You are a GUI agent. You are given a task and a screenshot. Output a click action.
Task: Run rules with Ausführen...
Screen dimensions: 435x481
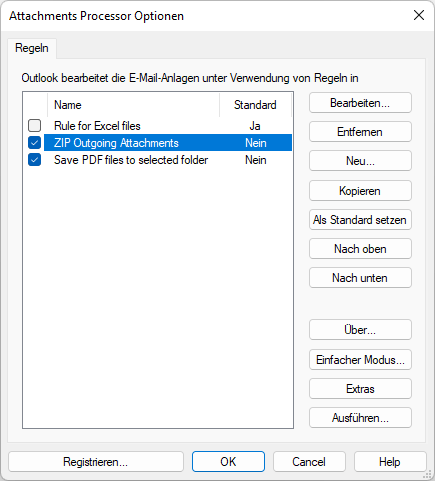[360, 418]
